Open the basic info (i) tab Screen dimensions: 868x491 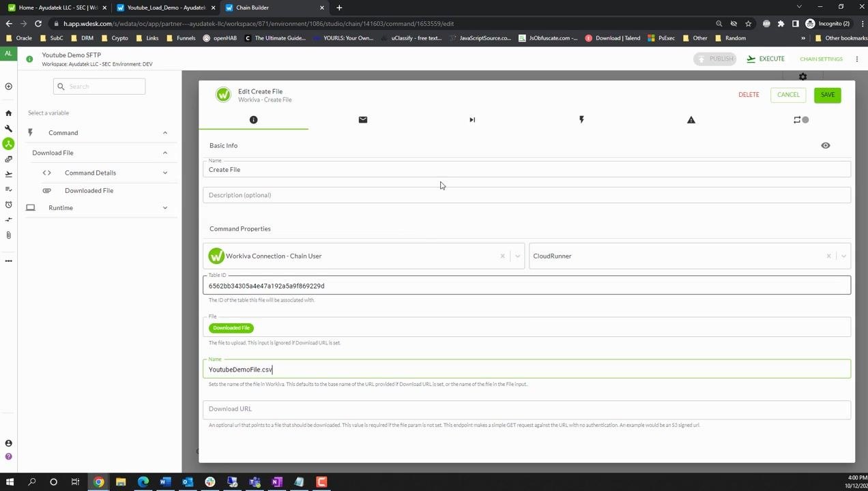[253, 120]
